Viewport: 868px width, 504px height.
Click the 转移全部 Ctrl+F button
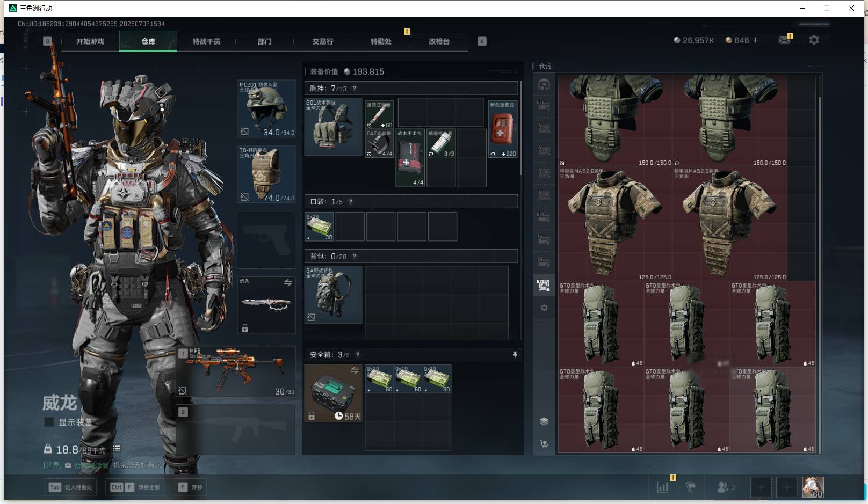click(x=135, y=487)
